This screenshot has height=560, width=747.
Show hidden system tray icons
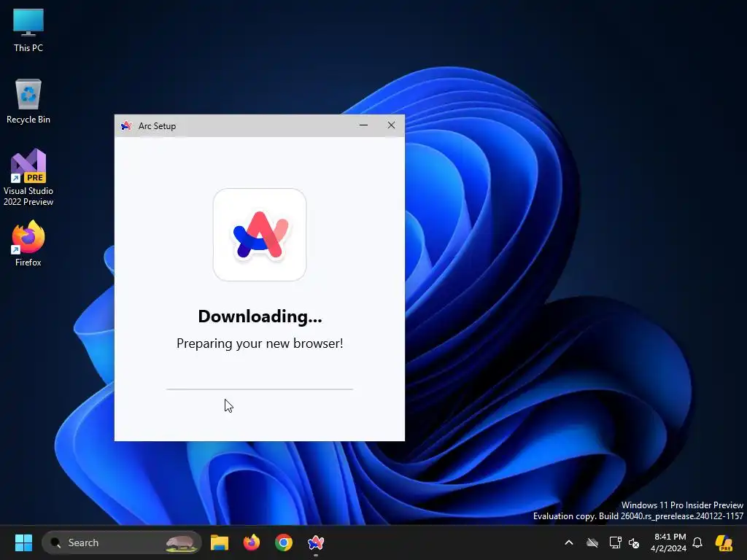(569, 542)
